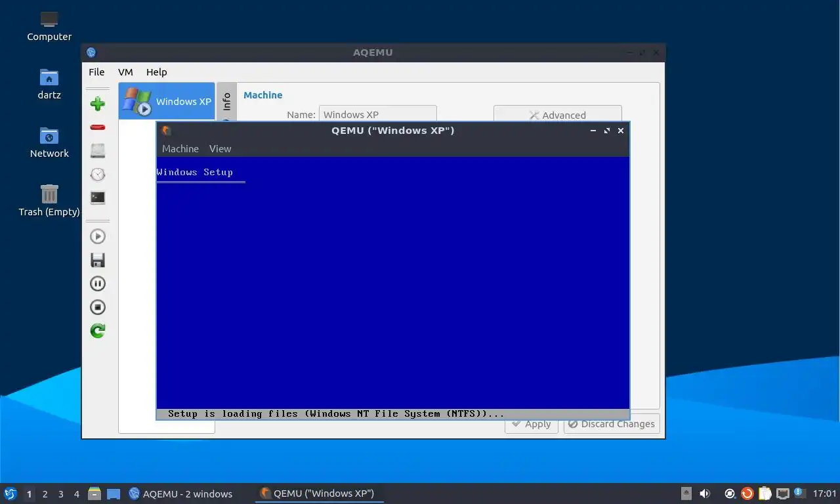Click the Apply button

[x=532, y=424]
